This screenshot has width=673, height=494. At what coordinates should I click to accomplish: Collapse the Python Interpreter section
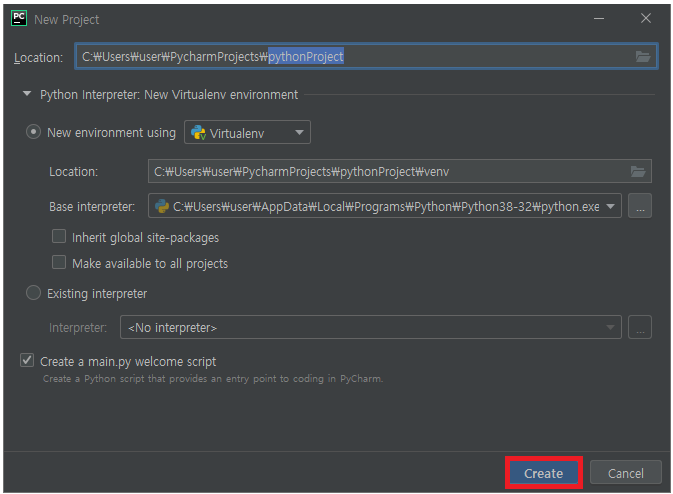(27, 94)
